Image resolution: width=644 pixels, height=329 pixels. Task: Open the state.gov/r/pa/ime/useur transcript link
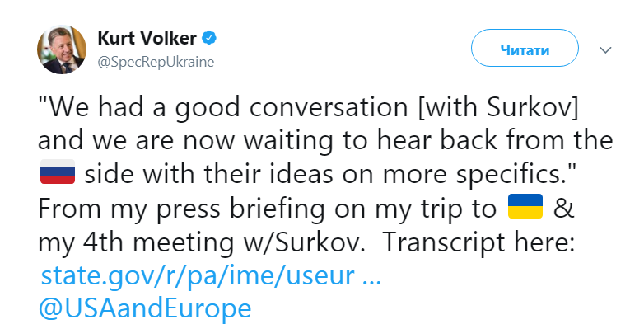click(x=198, y=275)
